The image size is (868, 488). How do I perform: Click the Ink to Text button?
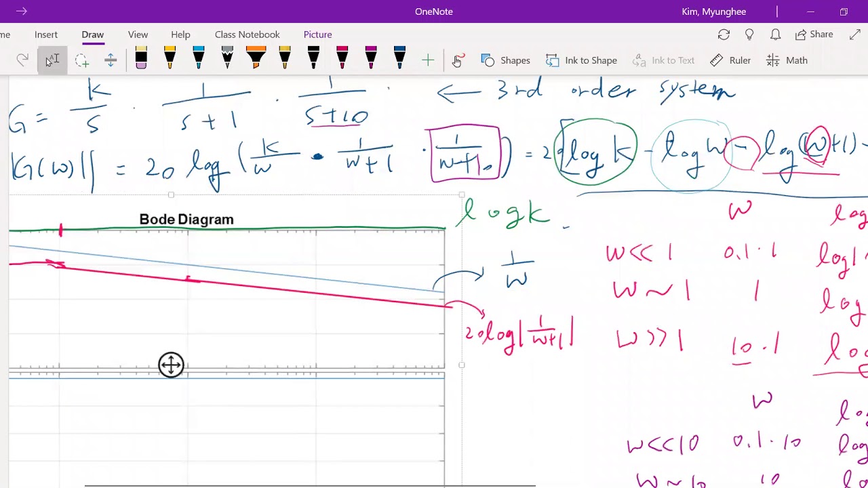(664, 60)
